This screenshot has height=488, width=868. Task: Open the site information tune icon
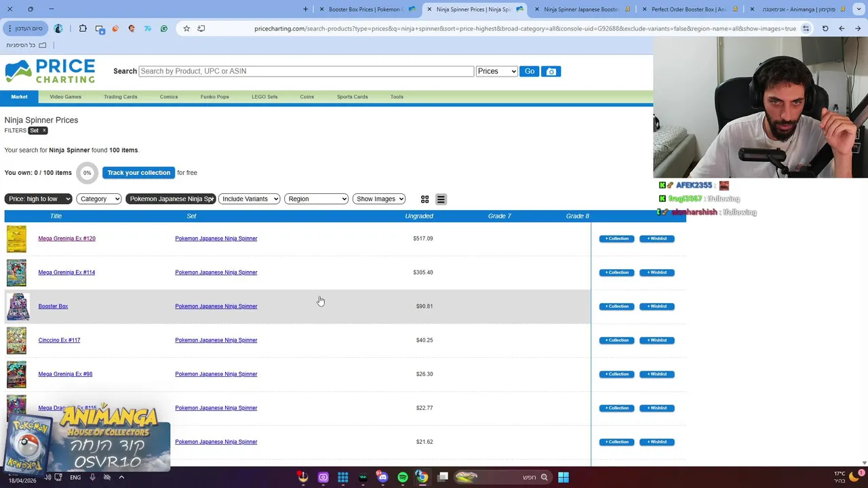tap(806, 28)
